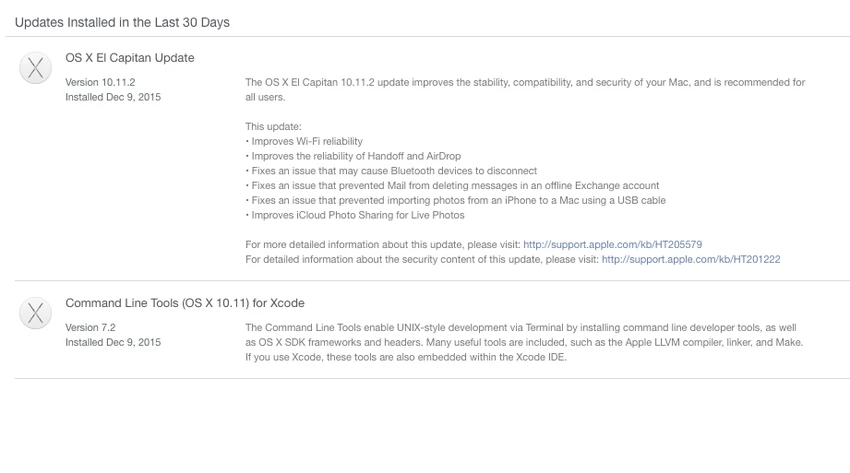Screen dimensions: 850x473
Task: Click El Capitan's Installed Dec 9, 2015 date
Action: tap(113, 97)
